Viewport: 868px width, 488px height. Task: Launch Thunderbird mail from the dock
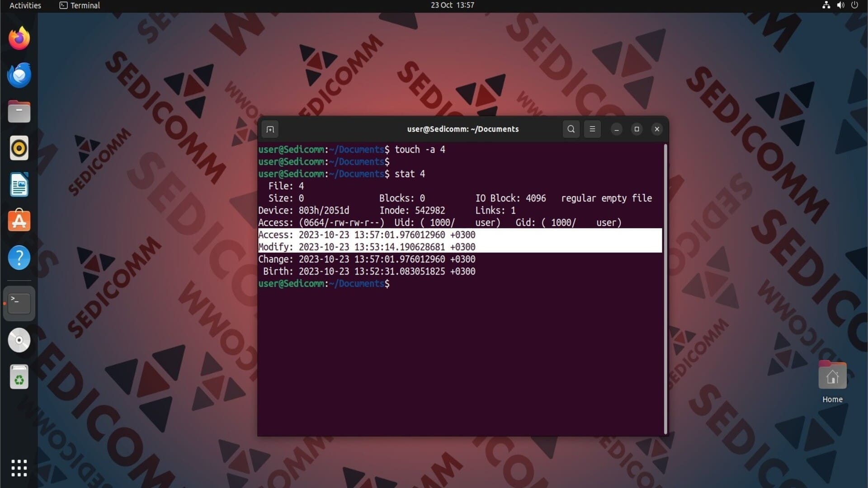(19, 75)
